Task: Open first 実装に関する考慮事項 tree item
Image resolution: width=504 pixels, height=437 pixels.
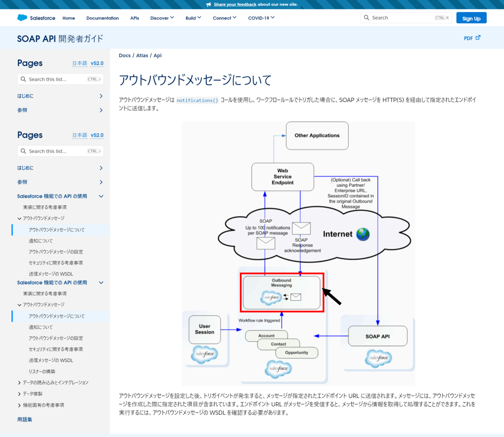Action: [45, 207]
